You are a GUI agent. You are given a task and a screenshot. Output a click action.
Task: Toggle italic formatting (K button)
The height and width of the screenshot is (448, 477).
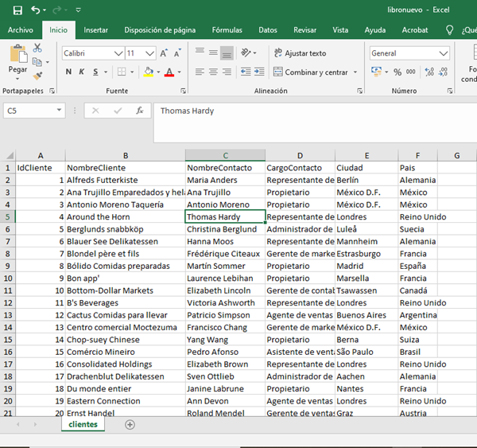tap(82, 72)
